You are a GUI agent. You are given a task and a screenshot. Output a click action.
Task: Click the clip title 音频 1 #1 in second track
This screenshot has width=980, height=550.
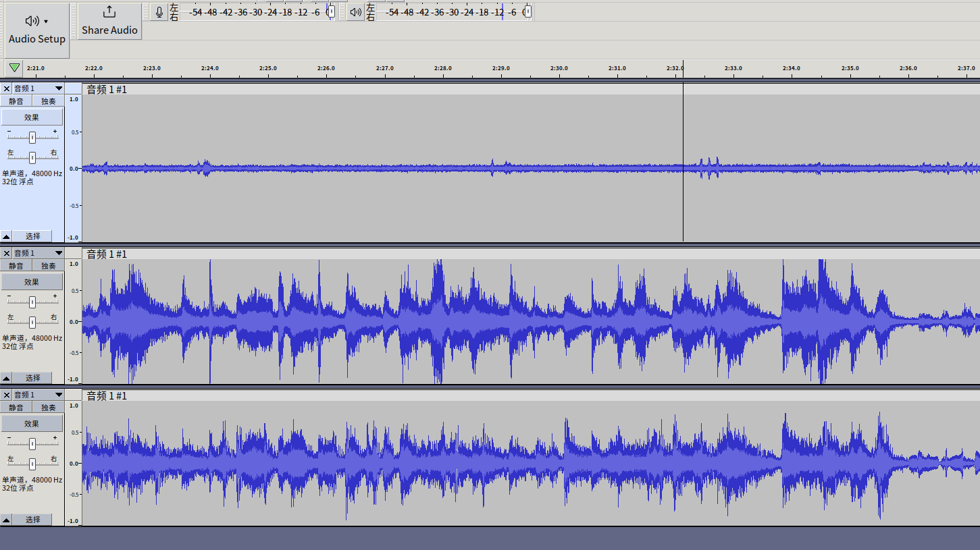pyautogui.click(x=107, y=254)
